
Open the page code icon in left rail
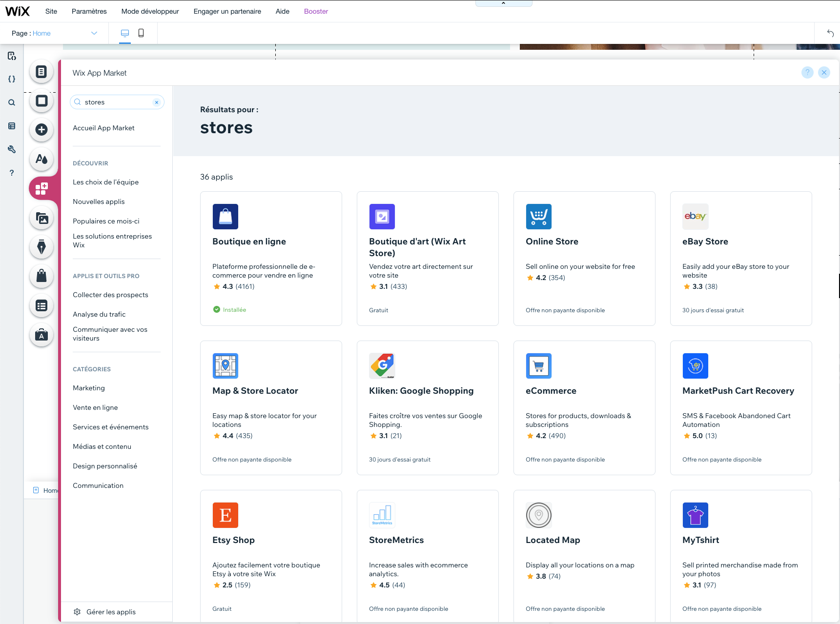tap(12, 56)
